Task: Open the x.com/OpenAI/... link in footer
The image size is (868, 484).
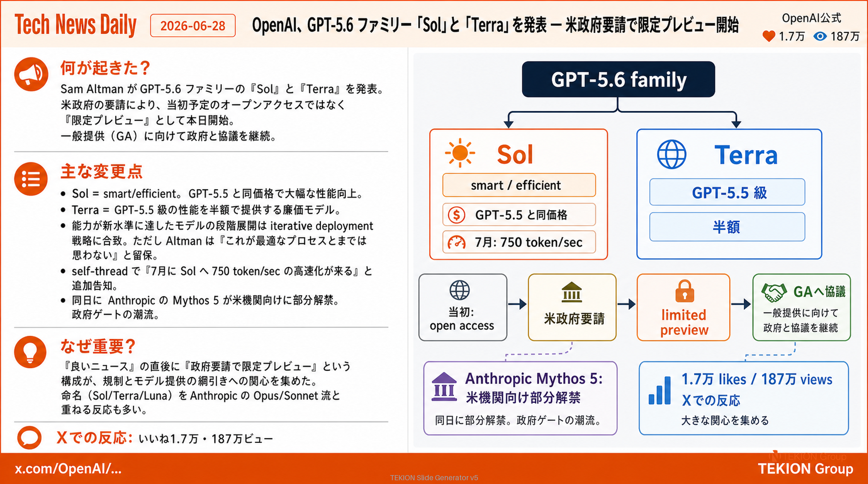Action: [68, 469]
